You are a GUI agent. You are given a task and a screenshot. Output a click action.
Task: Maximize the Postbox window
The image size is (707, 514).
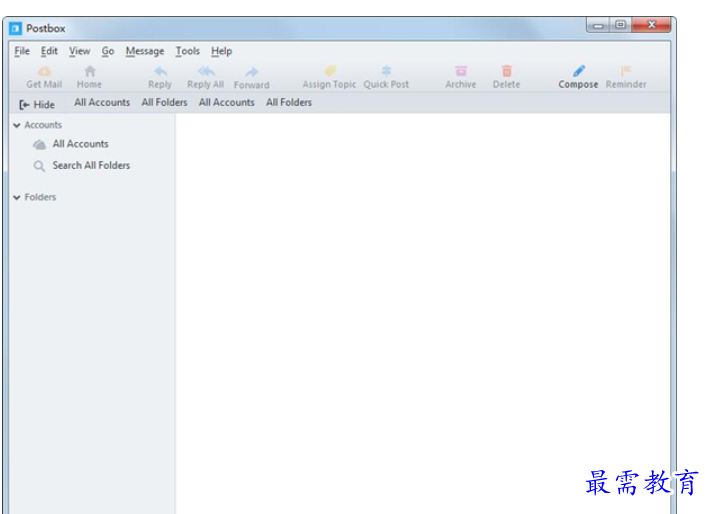click(620, 25)
